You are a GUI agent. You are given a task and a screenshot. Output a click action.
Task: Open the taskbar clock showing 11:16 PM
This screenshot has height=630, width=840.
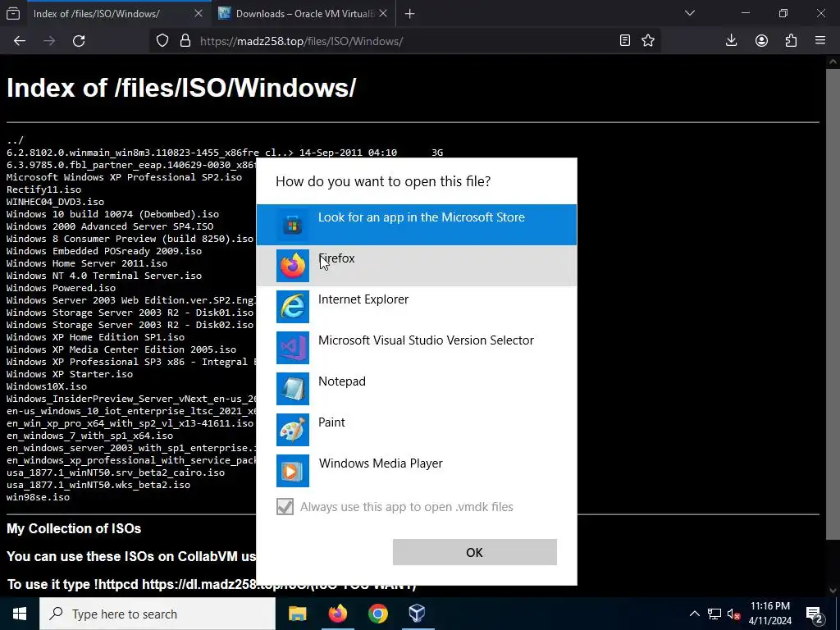coord(770,614)
